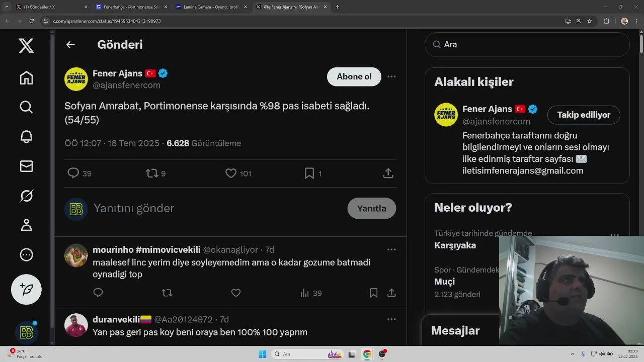Open the ÖÖ 12:07 · 18 Tem 2025 timestamp
Viewport: 644px width, 362px height.
112,143
